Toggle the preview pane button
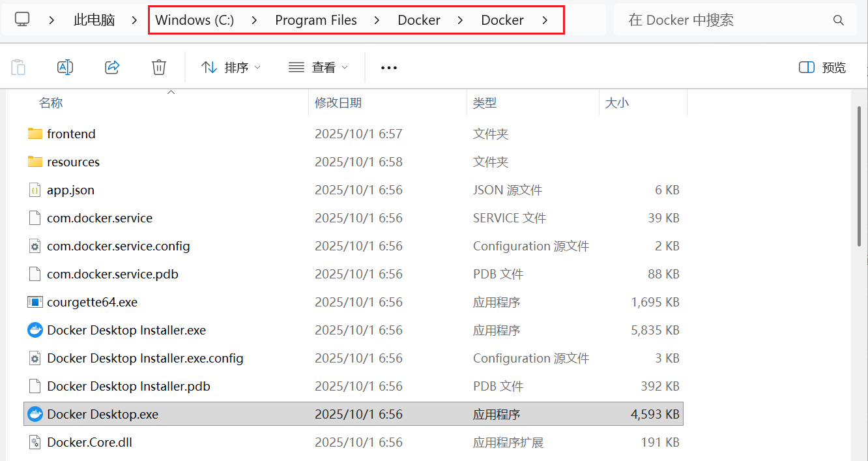868x461 pixels. click(x=822, y=67)
